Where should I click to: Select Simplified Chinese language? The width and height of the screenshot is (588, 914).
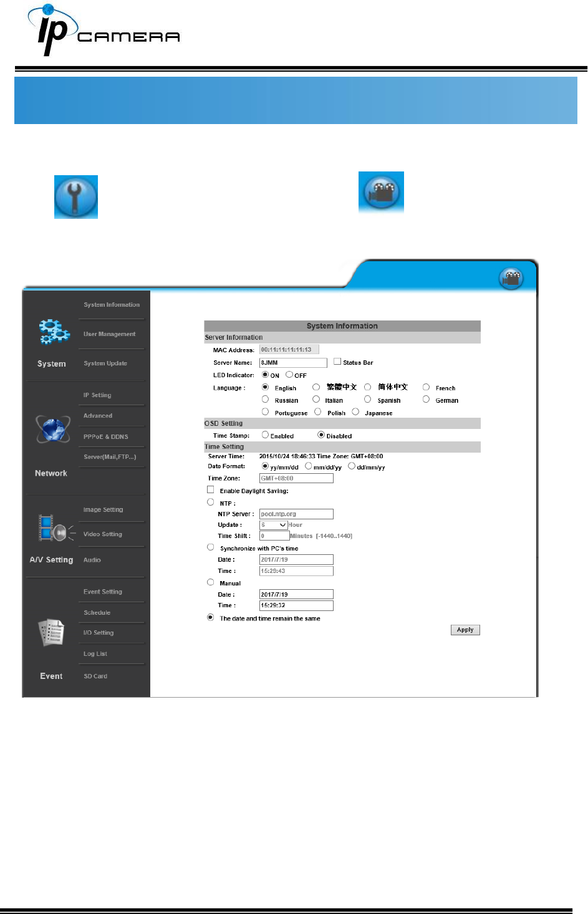[x=367, y=387]
